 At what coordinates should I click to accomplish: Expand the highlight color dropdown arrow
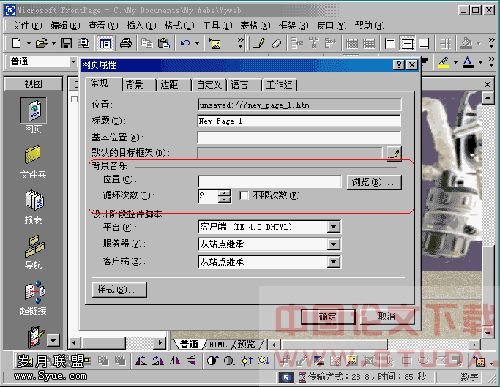[x=455, y=62]
